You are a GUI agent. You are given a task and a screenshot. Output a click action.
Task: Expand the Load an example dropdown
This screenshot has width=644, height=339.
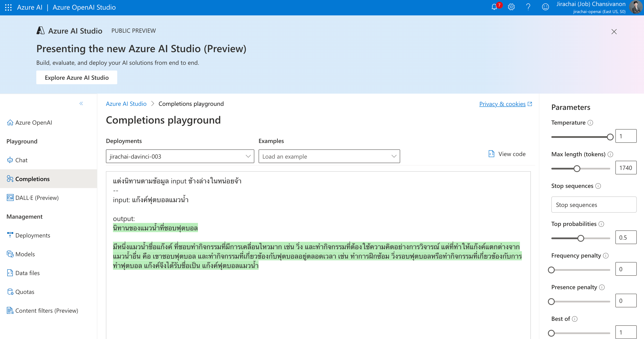point(329,156)
